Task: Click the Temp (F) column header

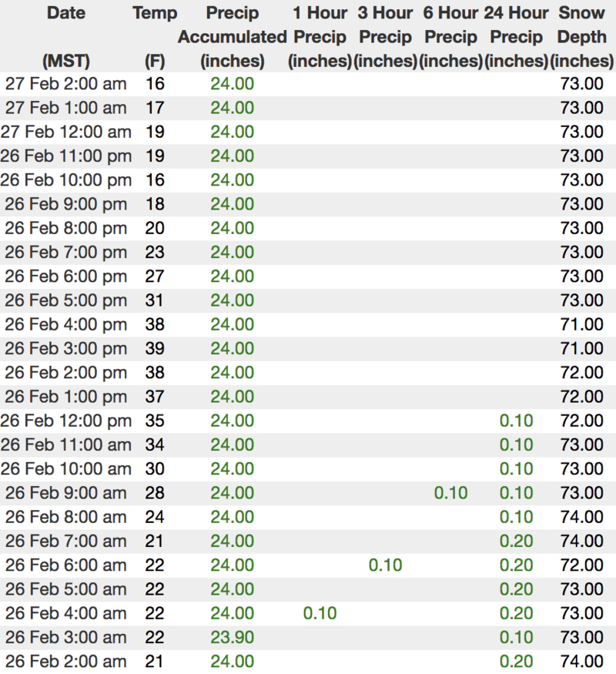Action: tap(155, 36)
